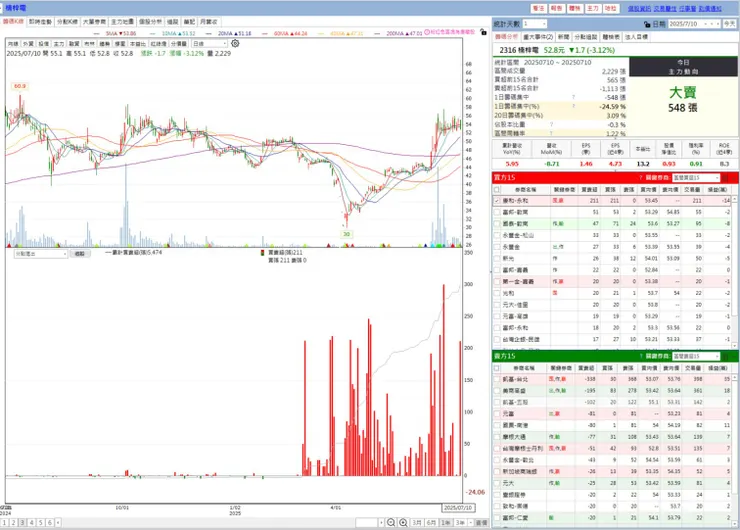The width and height of the screenshot is (740, 530).
Task: Toggle the 分價量 indicator button
Action: [x=179, y=43]
